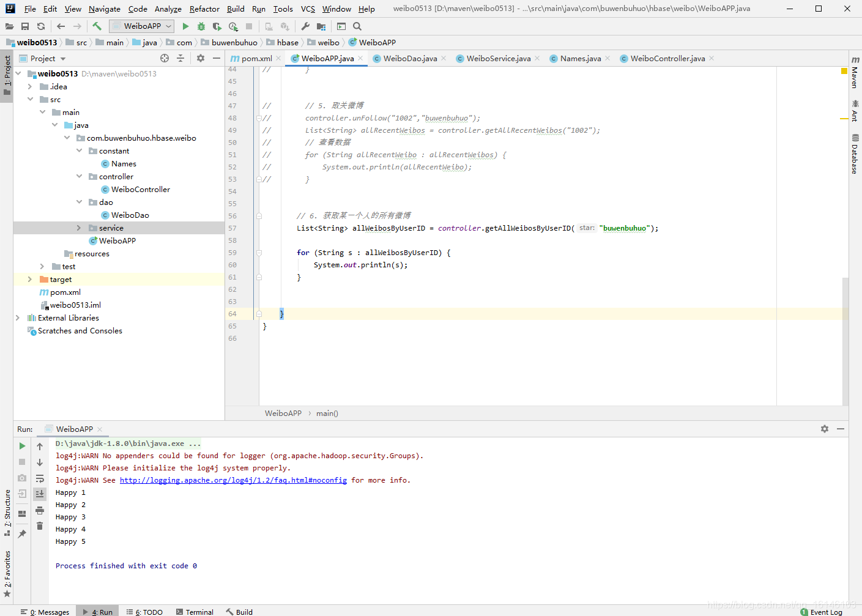Collapse all in Project panel header
This screenshot has height=616, width=862.
(180, 58)
